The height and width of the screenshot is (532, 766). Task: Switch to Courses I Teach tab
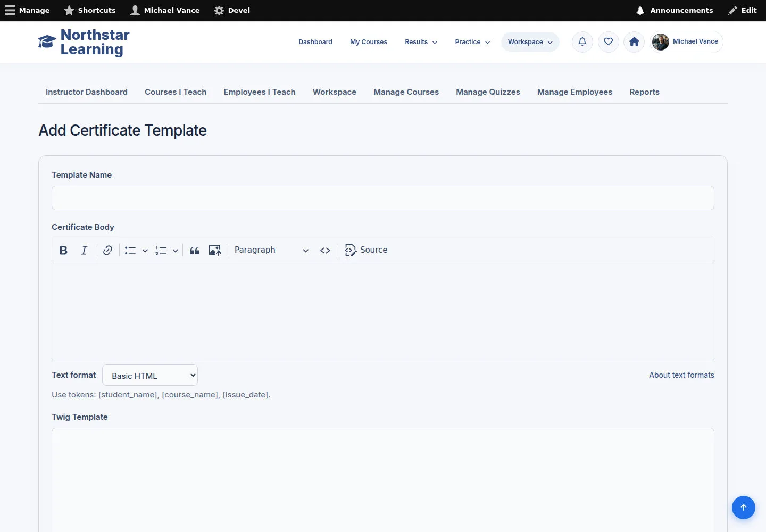click(x=176, y=92)
